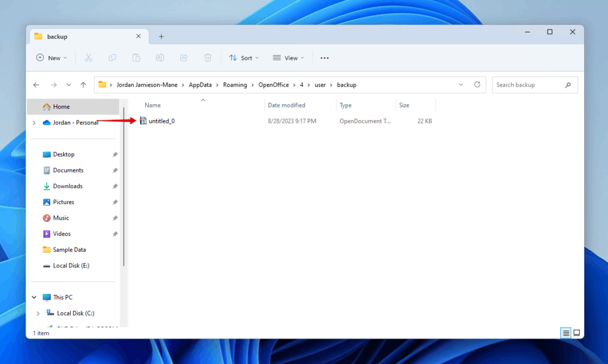Select the backup tab
The height and width of the screenshot is (364, 608).
click(x=57, y=36)
